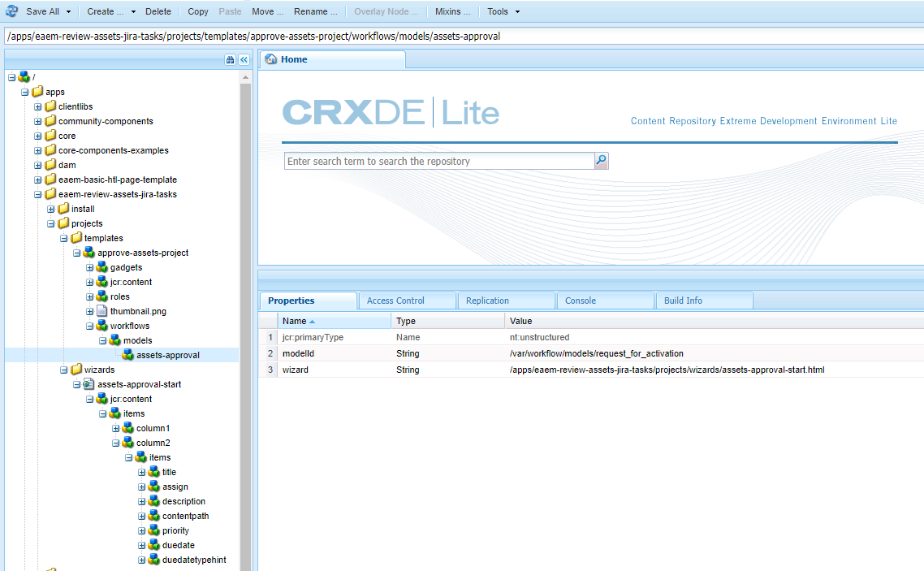Click the roles node icon

[102, 296]
